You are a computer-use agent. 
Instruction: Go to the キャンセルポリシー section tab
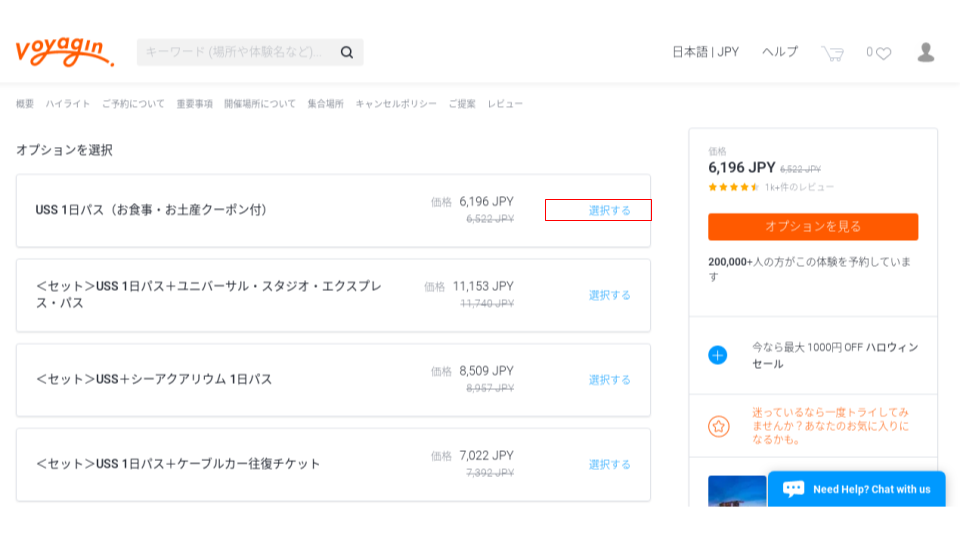396,104
